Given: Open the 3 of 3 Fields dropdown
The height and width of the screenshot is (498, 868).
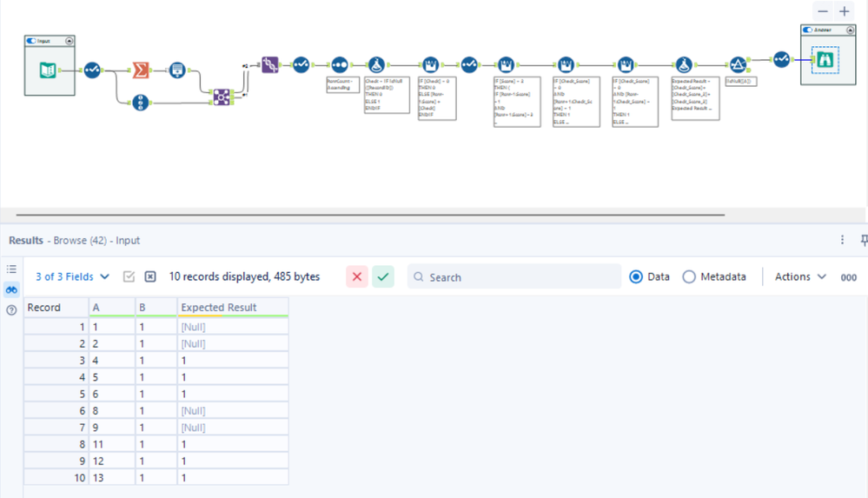Looking at the screenshot, I should (72, 276).
